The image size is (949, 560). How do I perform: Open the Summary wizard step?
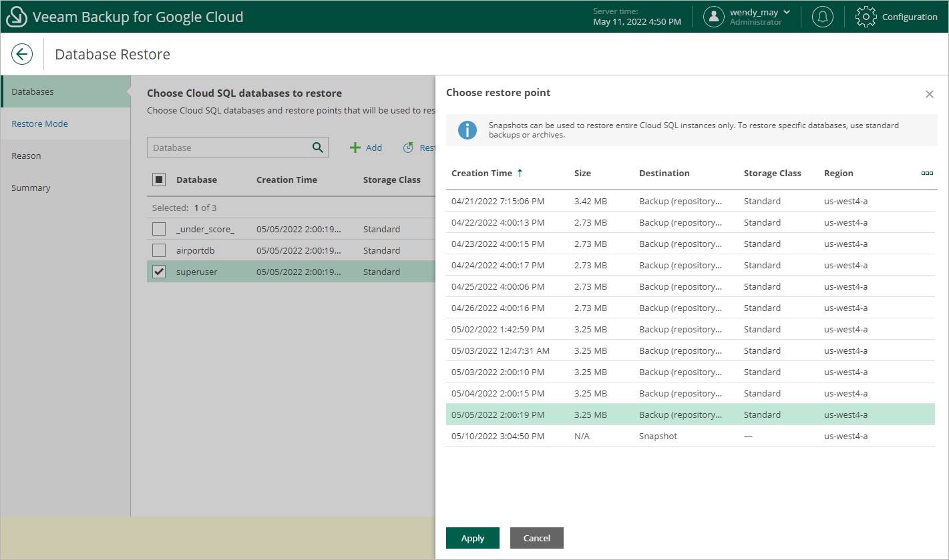click(65, 188)
